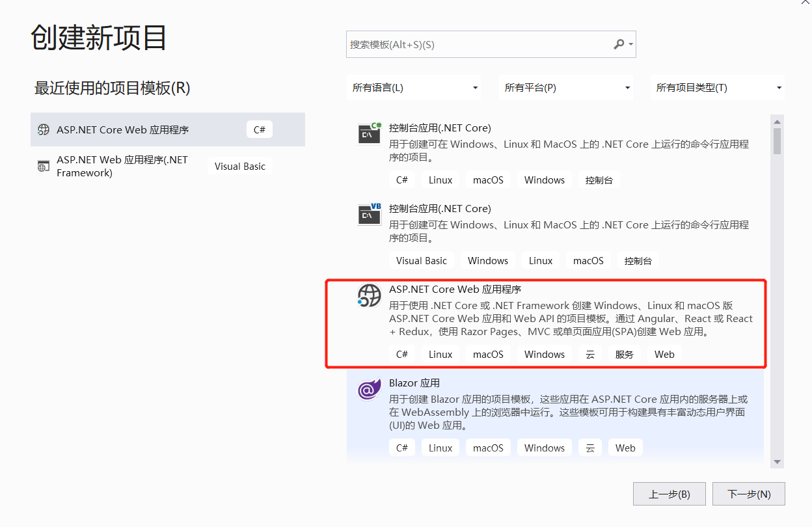812x527 pixels.
Task: Expand the search box dropdown arrow
Action: (630, 45)
